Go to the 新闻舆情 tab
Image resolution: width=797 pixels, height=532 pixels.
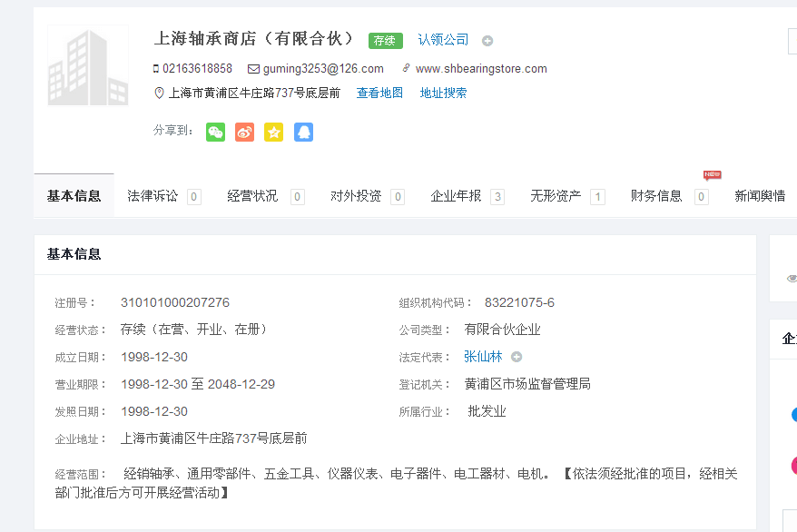click(x=760, y=196)
